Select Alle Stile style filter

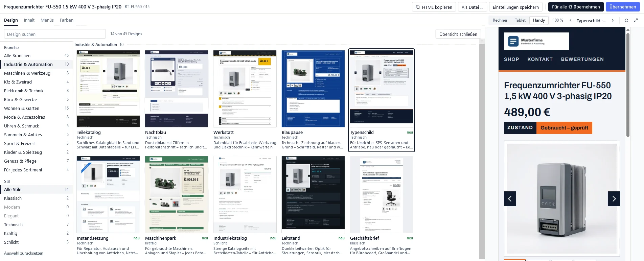coord(36,189)
